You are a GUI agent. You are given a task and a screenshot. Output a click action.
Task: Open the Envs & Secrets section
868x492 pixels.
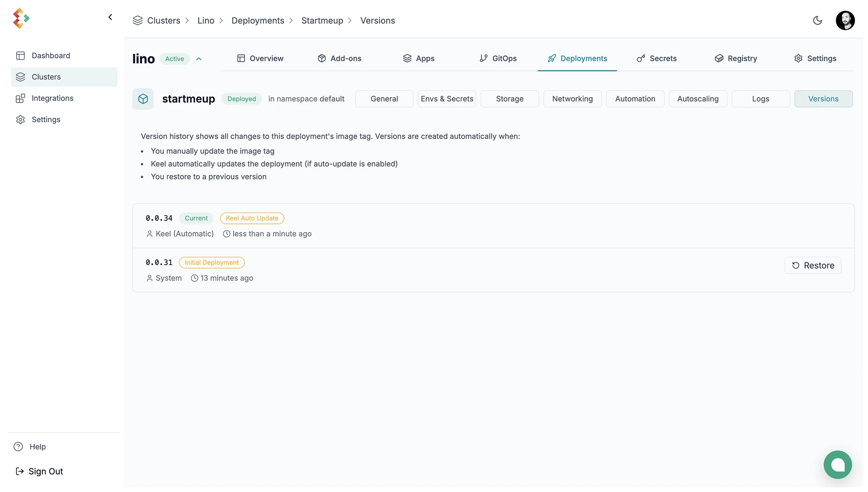tap(447, 99)
